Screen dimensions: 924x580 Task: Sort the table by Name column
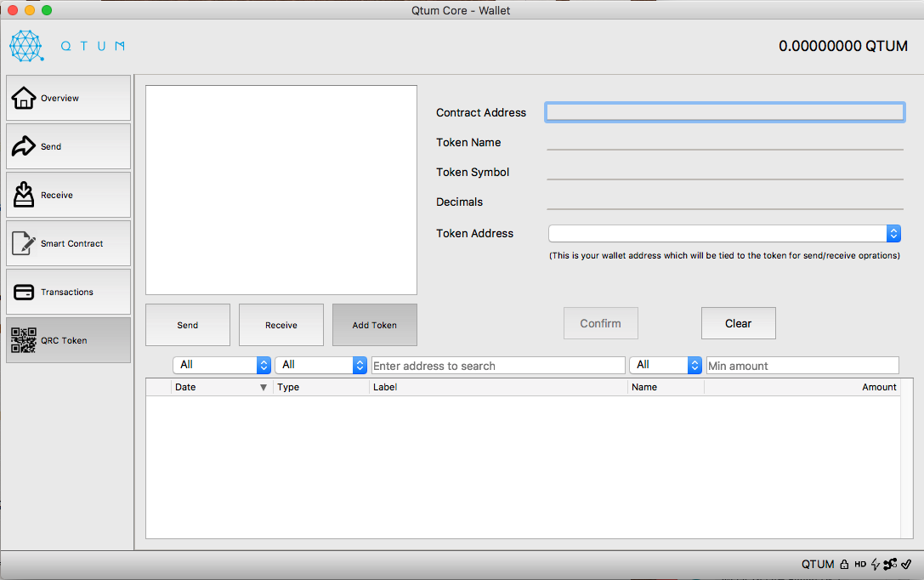point(666,387)
